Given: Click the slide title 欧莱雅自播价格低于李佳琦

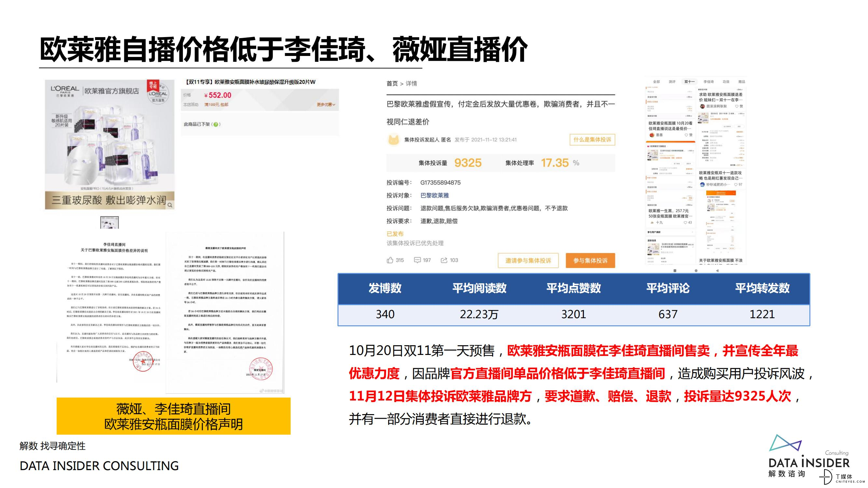Looking at the screenshot, I should pos(284,50).
